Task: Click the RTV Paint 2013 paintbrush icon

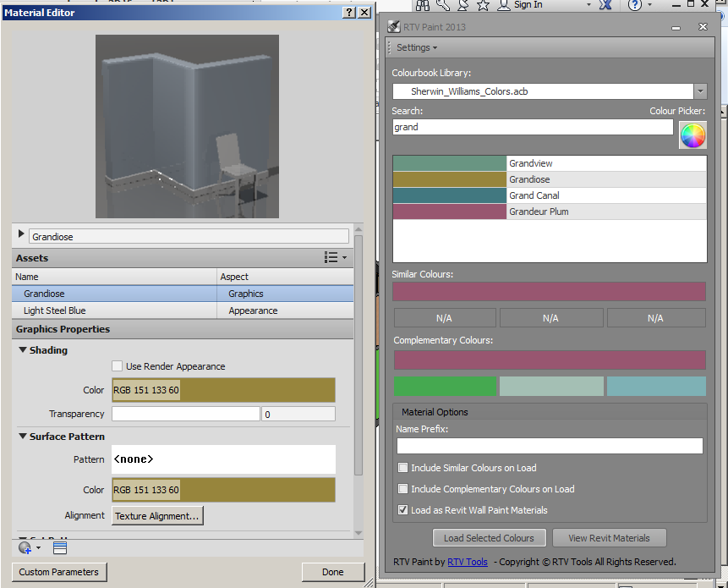Action: pyautogui.click(x=394, y=26)
